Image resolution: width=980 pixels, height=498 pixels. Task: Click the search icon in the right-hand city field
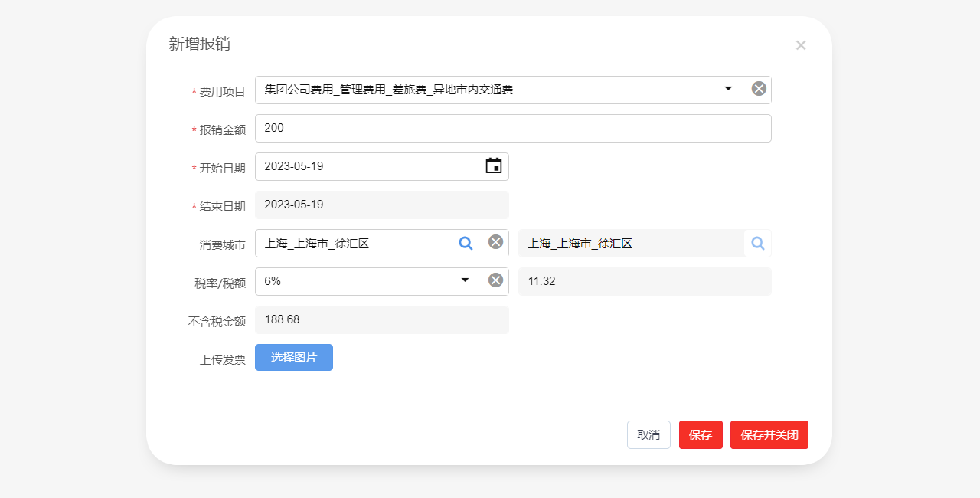[757, 243]
